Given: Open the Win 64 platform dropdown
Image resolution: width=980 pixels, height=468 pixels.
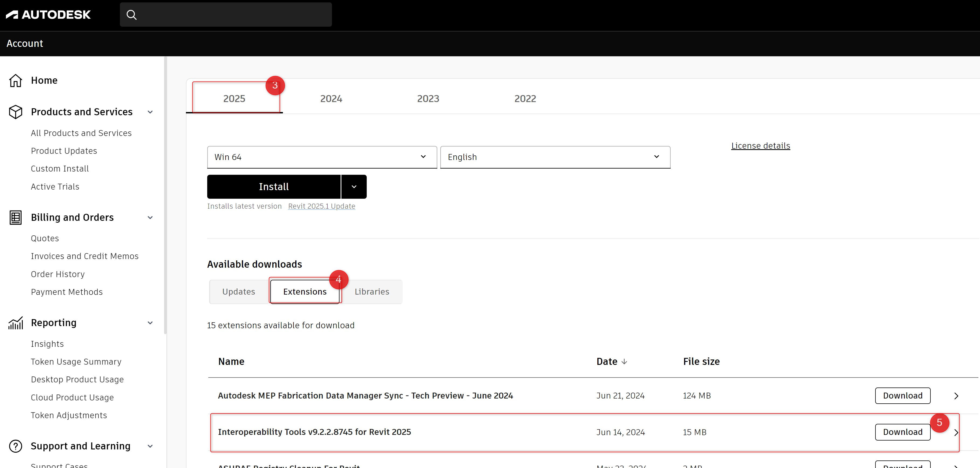Looking at the screenshot, I should click(x=322, y=157).
